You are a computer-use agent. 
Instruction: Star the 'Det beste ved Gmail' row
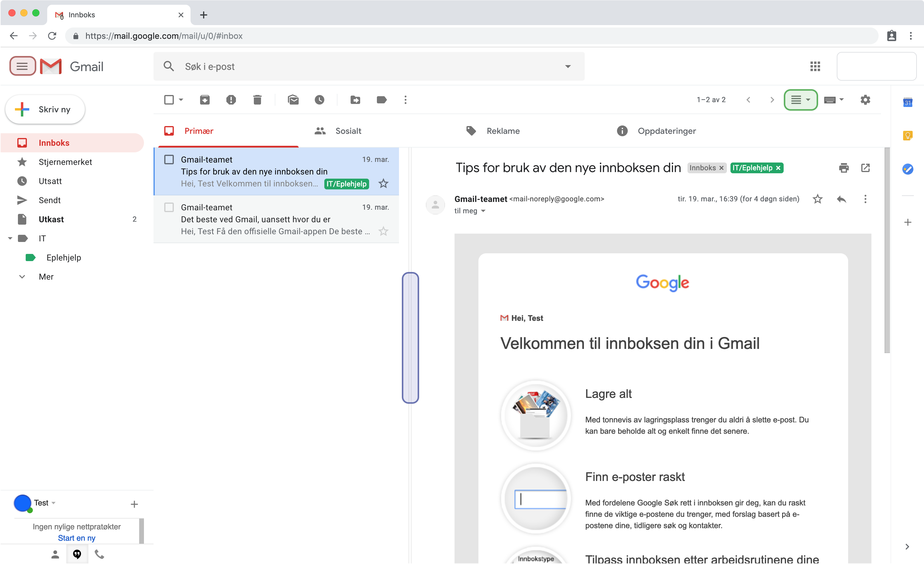tap(383, 232)
